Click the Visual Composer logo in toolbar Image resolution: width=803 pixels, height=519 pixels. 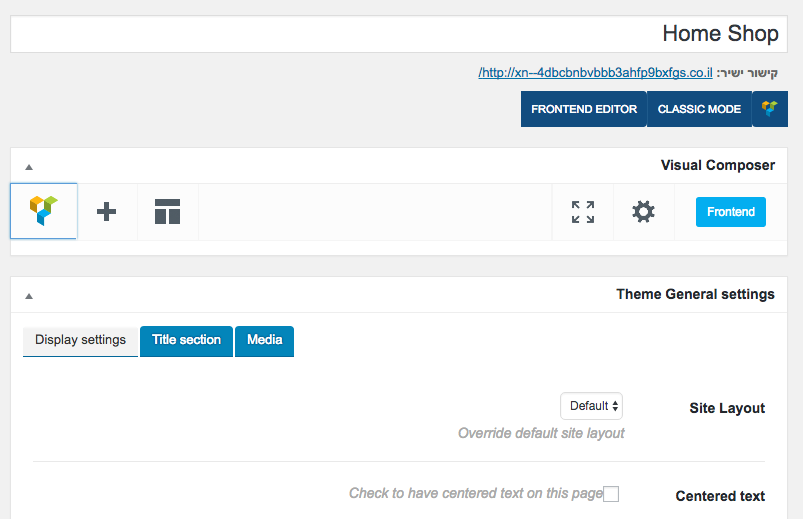(x=44, y=211)
